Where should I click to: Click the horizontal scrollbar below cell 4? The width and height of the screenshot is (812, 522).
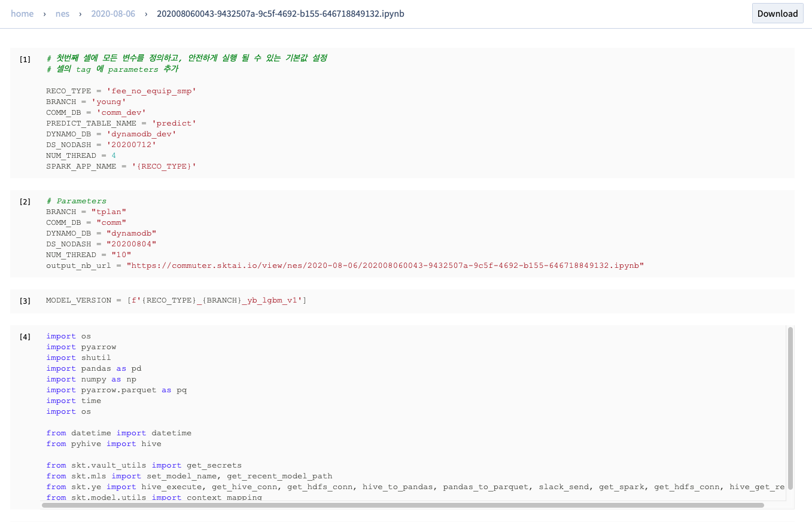402,505
